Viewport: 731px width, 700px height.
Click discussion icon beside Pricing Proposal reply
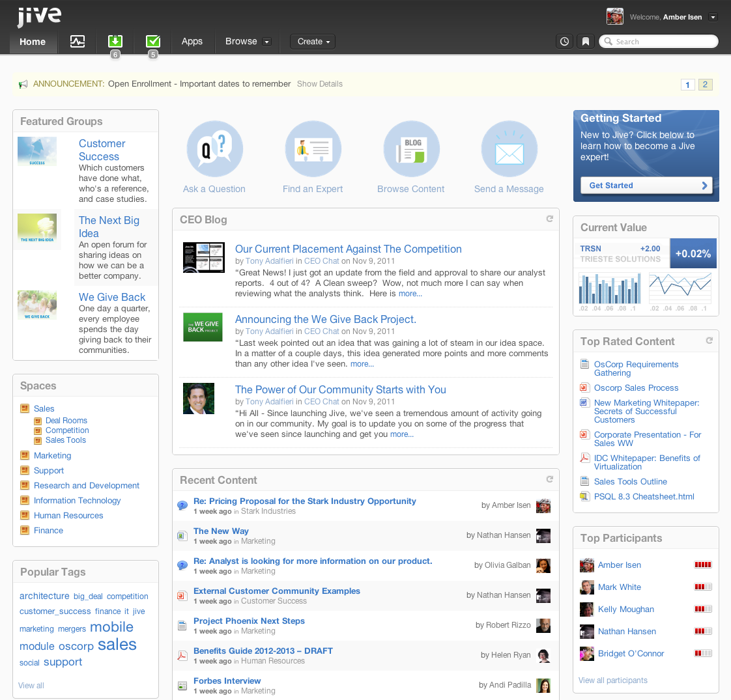click(x=182, y=505)
